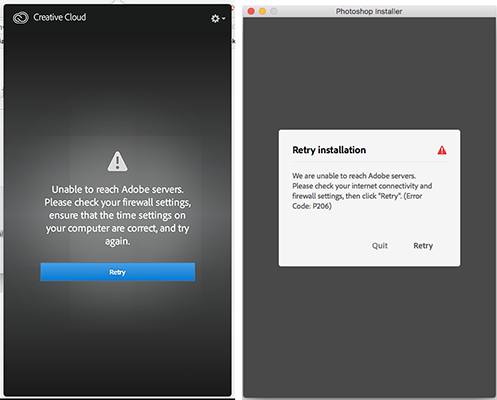Click empty area between Quit and Retry
The width and height of the screenshot is (497, 400).
(401, 246)
